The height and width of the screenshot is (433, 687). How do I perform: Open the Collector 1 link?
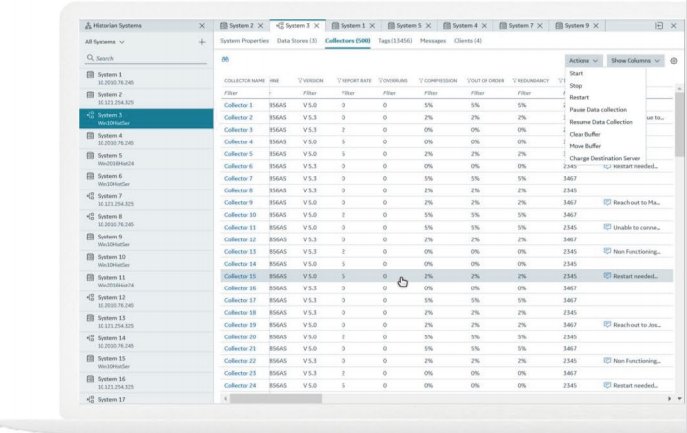point(238,105)
